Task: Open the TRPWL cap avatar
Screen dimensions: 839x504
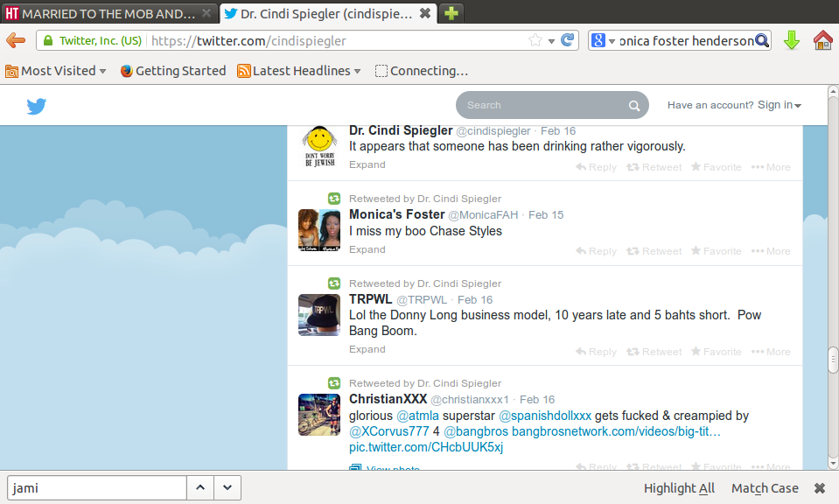Action: pyautogui.click(x=319, y=315)
